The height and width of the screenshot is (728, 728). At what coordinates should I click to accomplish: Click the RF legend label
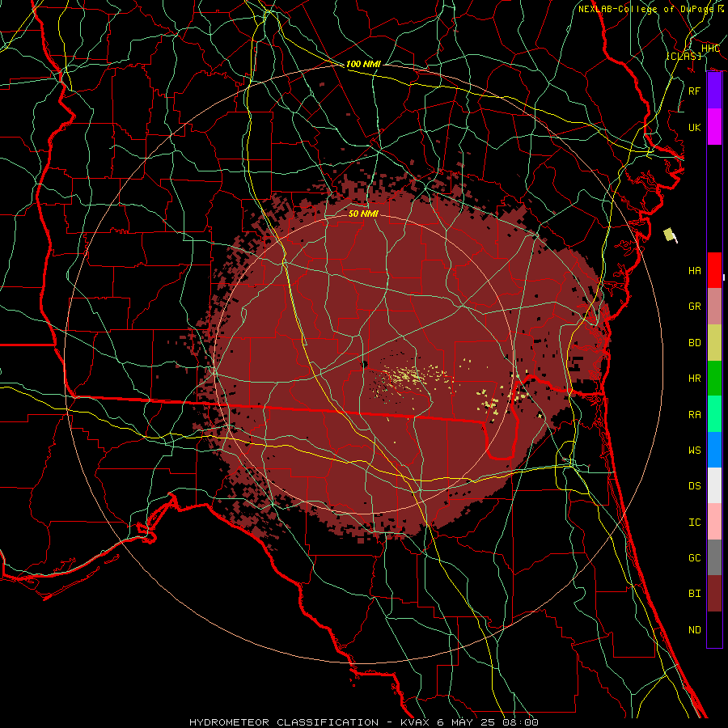pyautogui.click(x=694, y=91)
